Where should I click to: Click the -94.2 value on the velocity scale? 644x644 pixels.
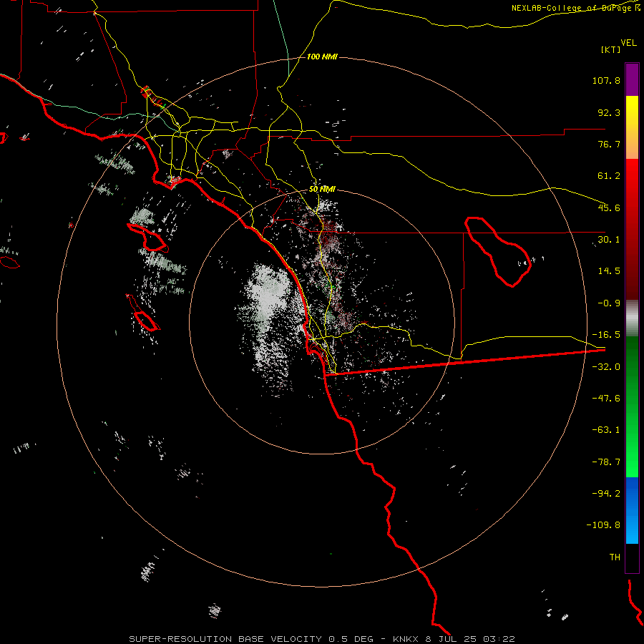point(606,493)
